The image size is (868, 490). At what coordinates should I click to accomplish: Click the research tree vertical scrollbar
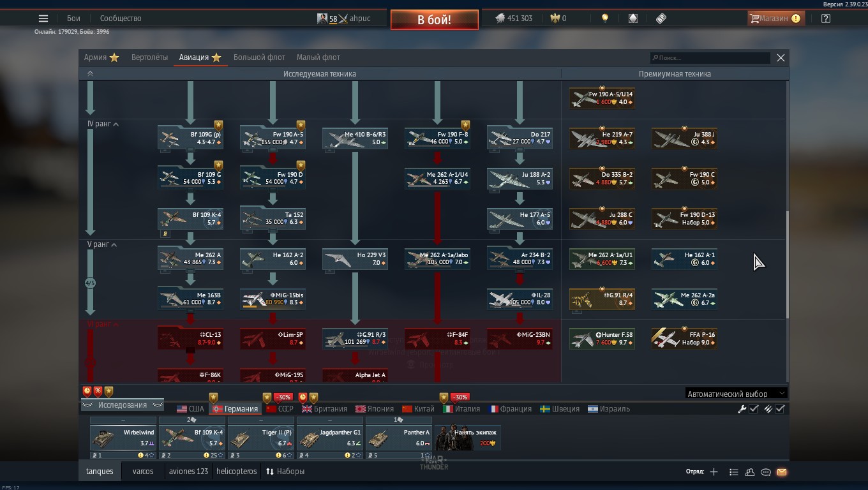coord(787,265)
